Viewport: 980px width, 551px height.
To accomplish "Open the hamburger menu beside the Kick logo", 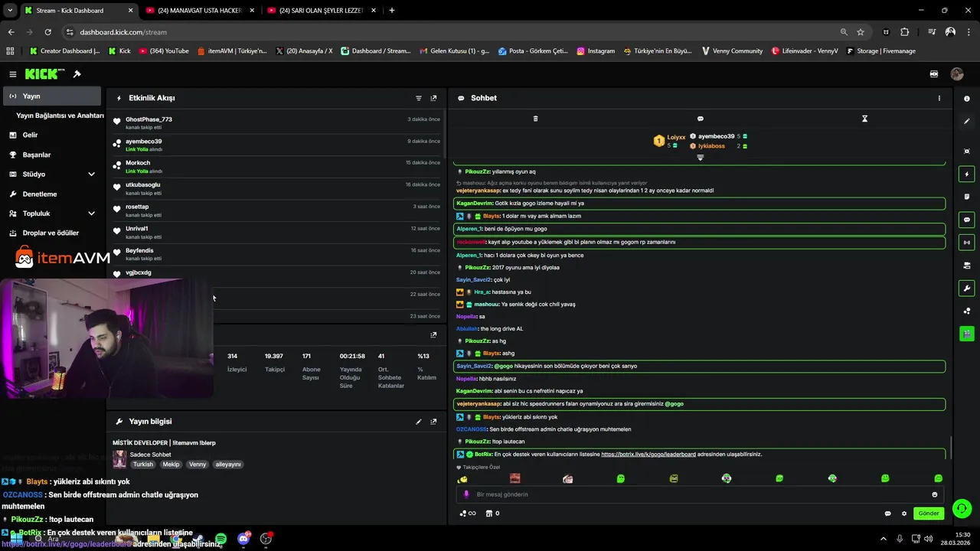I will tap(13, 74).
